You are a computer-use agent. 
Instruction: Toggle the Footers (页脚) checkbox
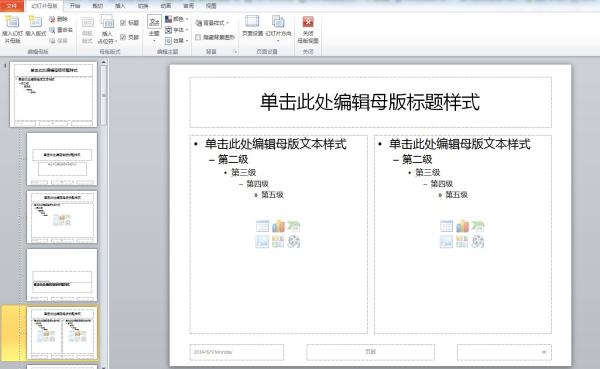click(x=123, y=37)
